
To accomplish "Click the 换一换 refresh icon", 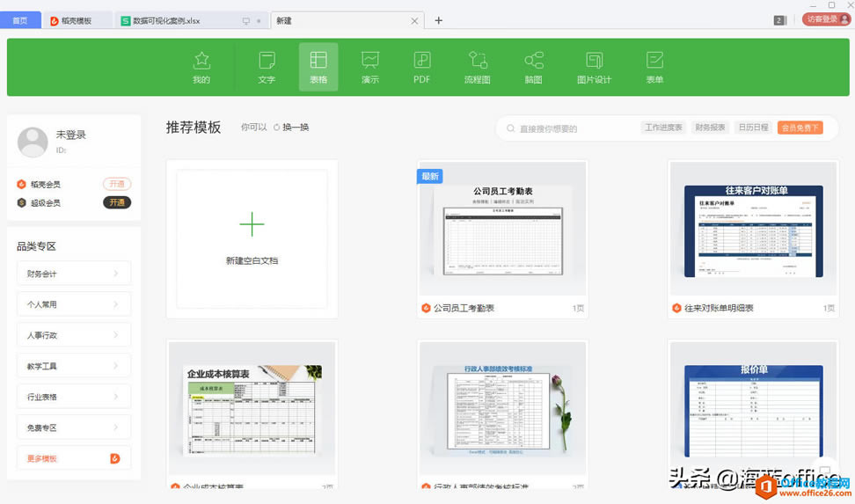I will (276, 127).
